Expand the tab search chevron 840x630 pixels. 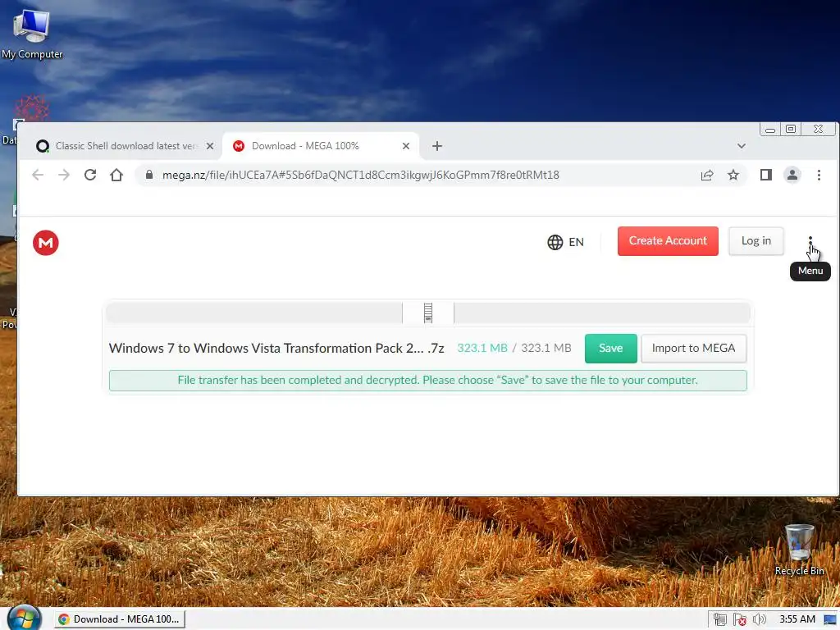742,146
